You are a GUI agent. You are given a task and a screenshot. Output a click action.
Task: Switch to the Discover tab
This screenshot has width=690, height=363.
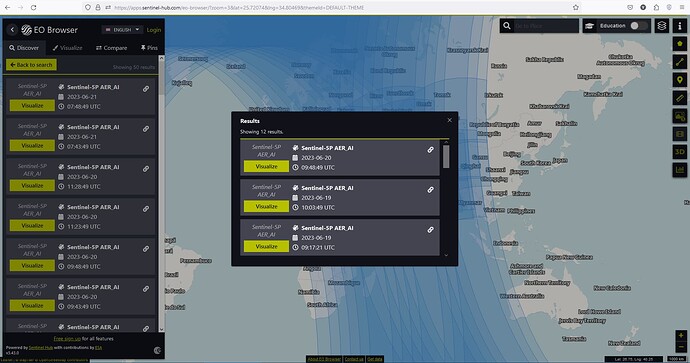coord(24,48)
